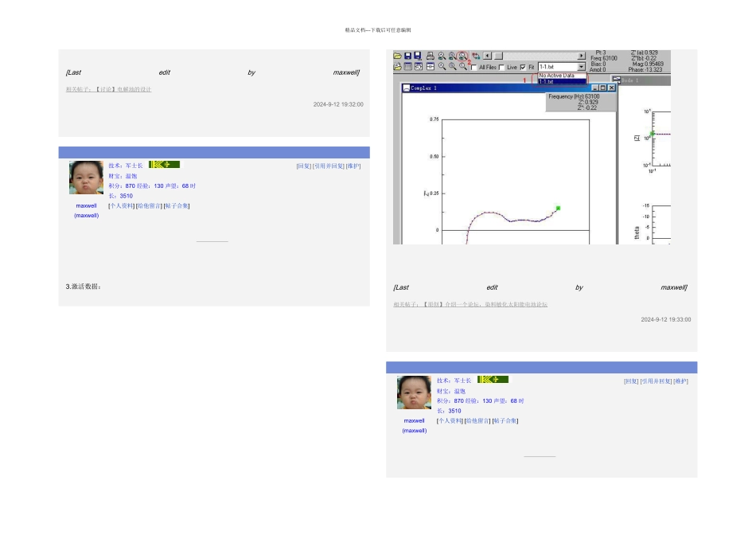Click the green data point marker on plot
The height and width of the screenshot is (535, 756).
click(558, 209)
